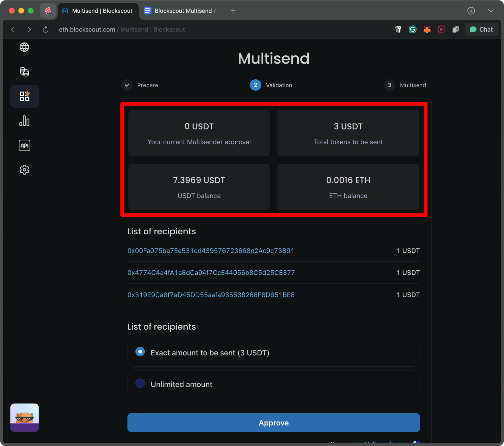Click the Grammarly extension icon
The image size is (504, 446).
pos(413,29)
